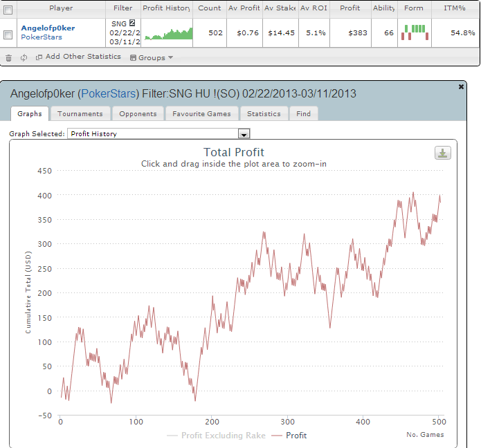The image size is (481, 448).
Task: Go to the Favourite Games tab
Action: tap(203, 113)
